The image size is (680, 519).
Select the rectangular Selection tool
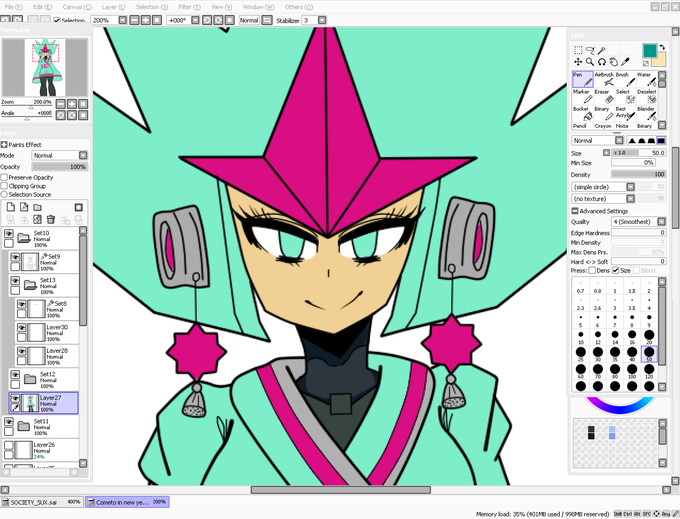coord(578,50)
